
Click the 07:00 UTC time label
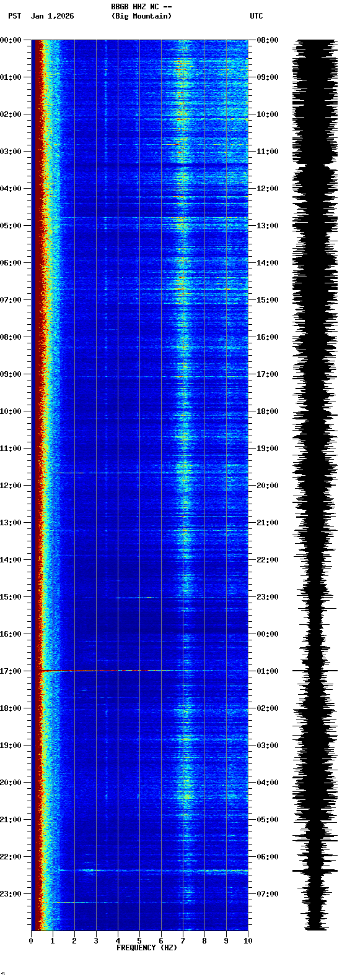pyautogui.click(x=268, y=894)
